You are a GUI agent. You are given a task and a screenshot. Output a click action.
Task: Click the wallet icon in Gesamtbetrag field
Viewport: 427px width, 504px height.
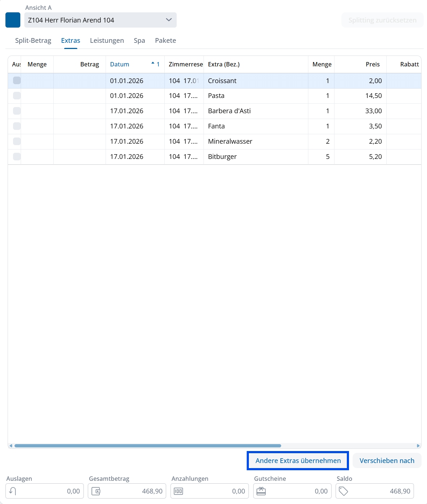pos(96,491)
